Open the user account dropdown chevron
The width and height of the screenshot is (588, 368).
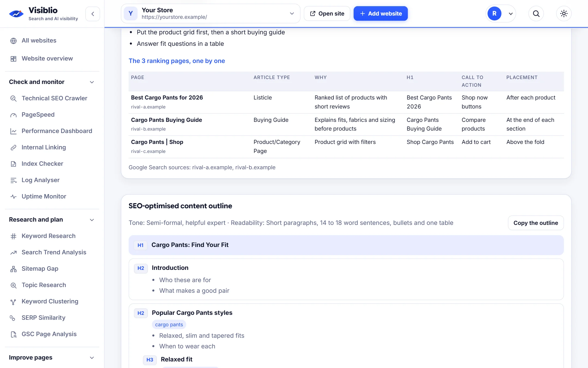click(511, 14)
